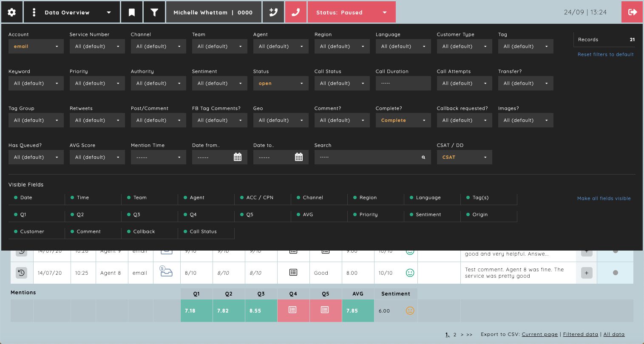Image resolution: width=644 pixels, height=344 pixels.
Task: Click the search magnifier icon
Action: pos(423,157)
